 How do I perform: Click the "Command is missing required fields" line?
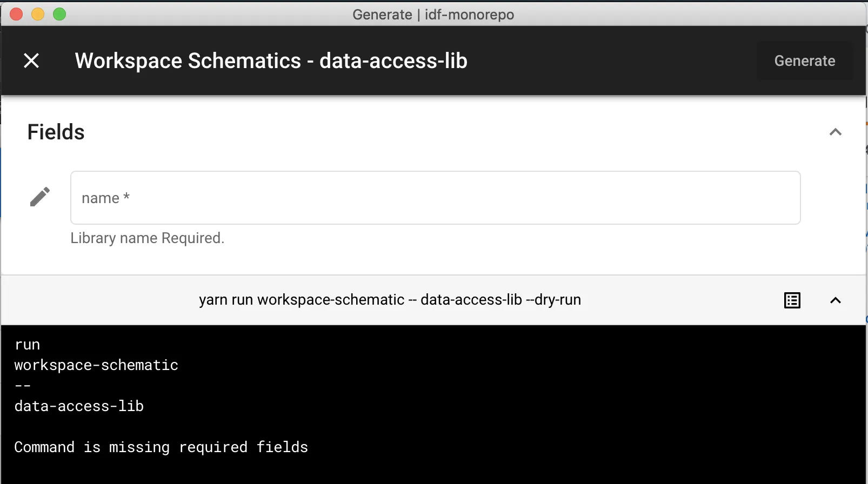tap(161, 447)
